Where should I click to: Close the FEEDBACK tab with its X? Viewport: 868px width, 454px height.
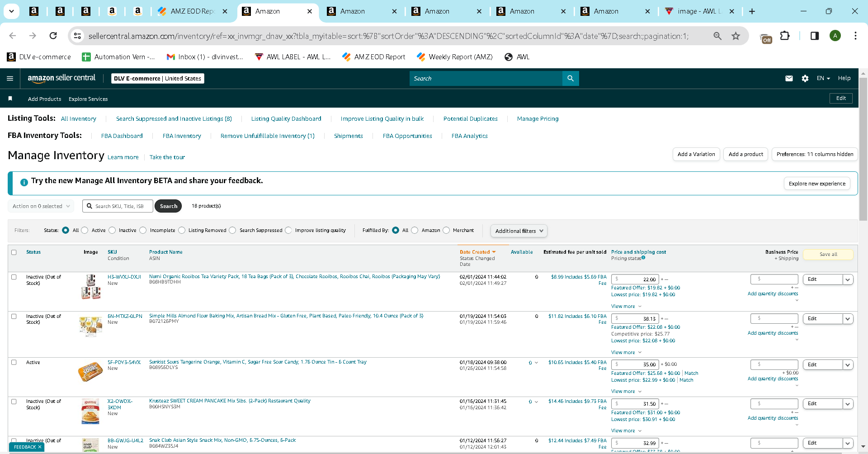(x=40, y=447)
